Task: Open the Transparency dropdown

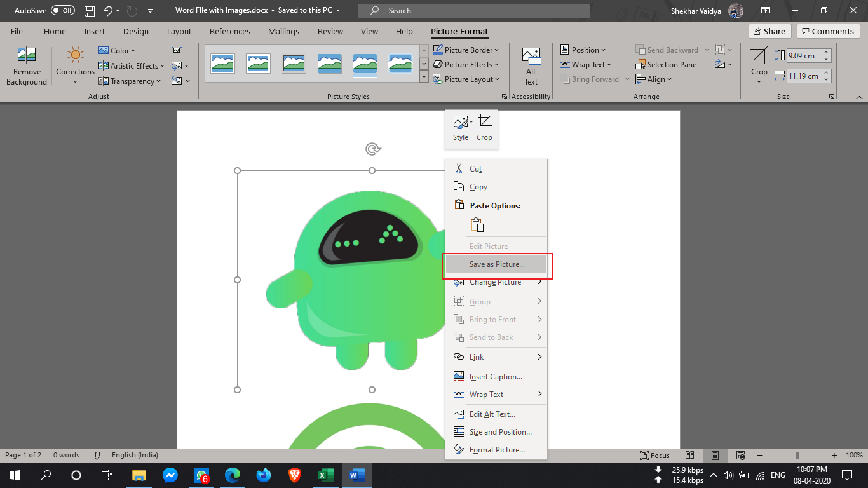Action: [x=130, y=81]
